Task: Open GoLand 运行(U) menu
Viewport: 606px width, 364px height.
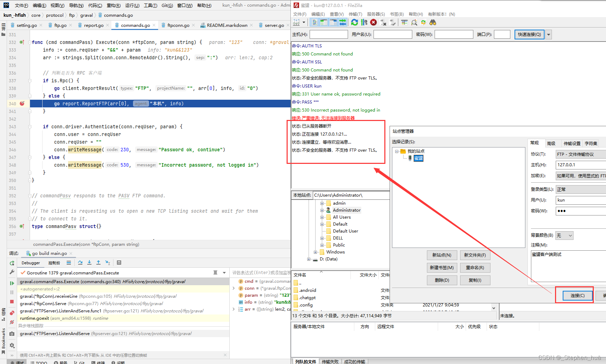Action: tap(132, 5)
